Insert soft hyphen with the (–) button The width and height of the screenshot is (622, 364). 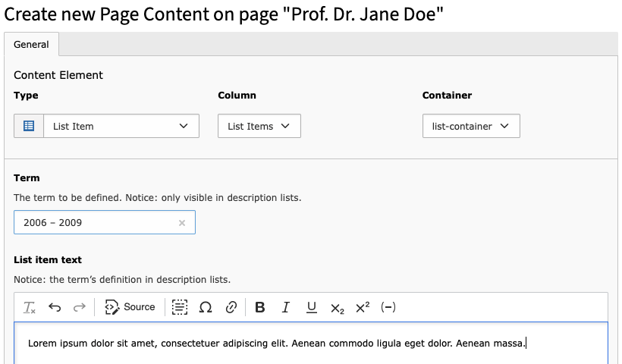pos(388,307)
